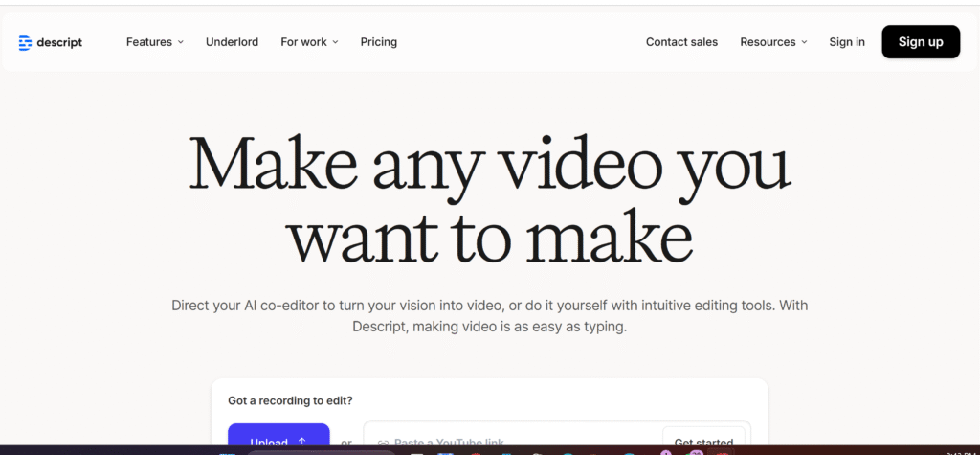This screenshot has width=980, height=455.
Task: Click the Sign in link
Action: click(846, 42)
